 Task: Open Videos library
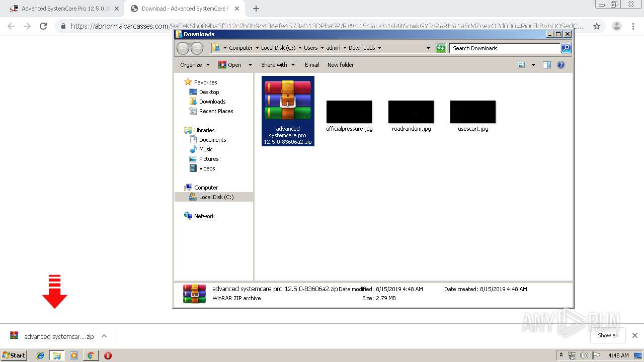[x=207, y=168]
